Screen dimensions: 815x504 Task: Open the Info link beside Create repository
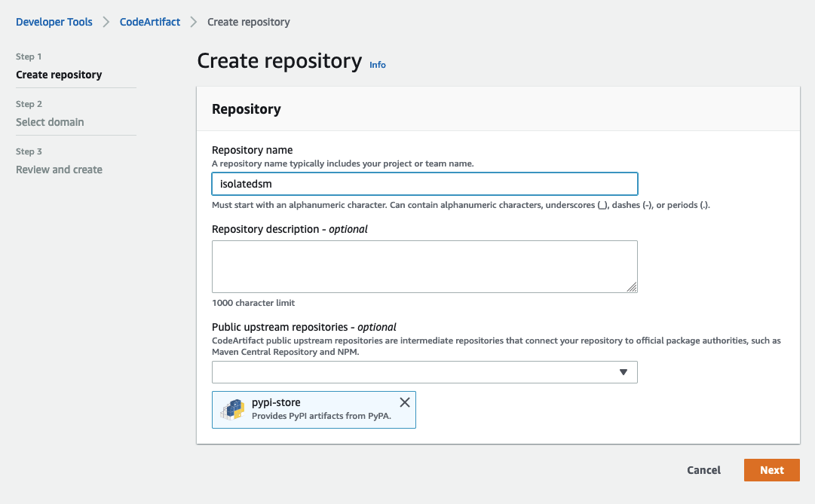[378, 65]
